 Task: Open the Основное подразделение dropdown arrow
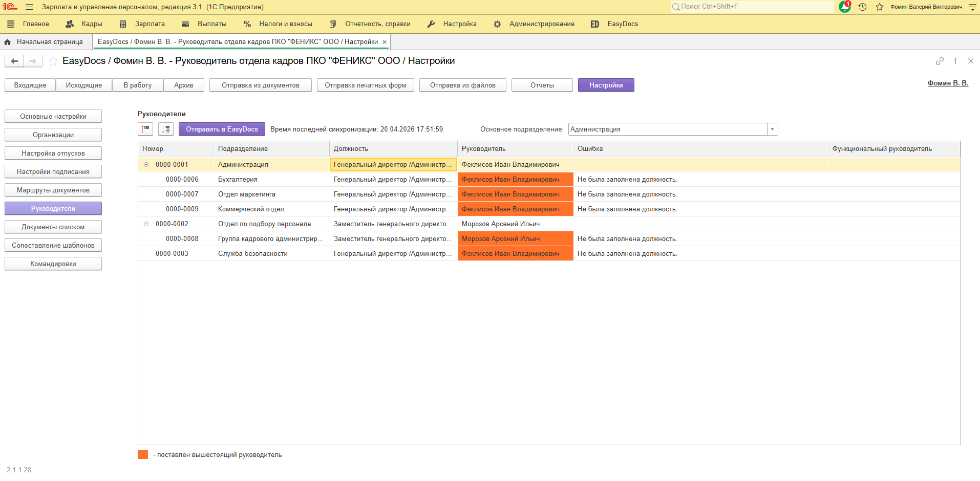pyautogui.click(x=773, y=129)
